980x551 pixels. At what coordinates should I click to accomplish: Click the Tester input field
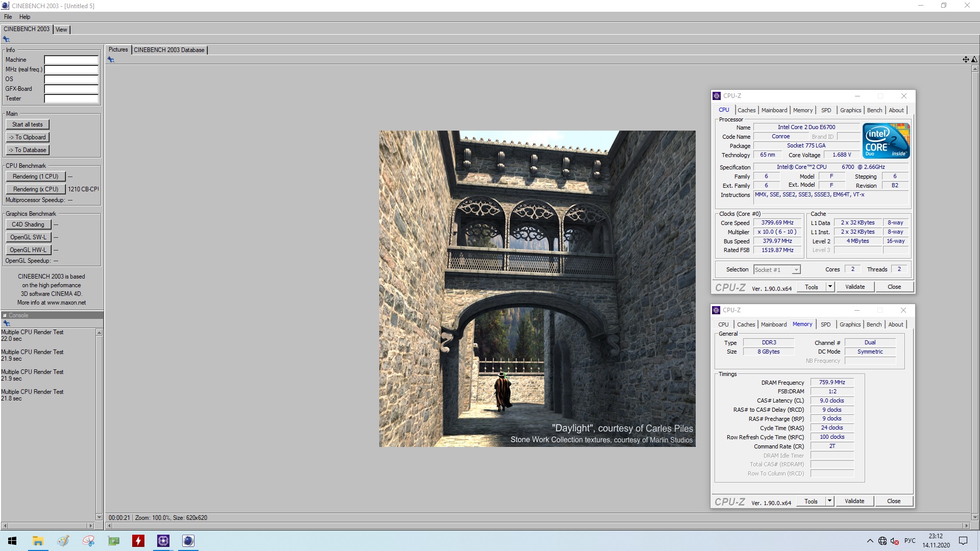[x=71, y=98]
